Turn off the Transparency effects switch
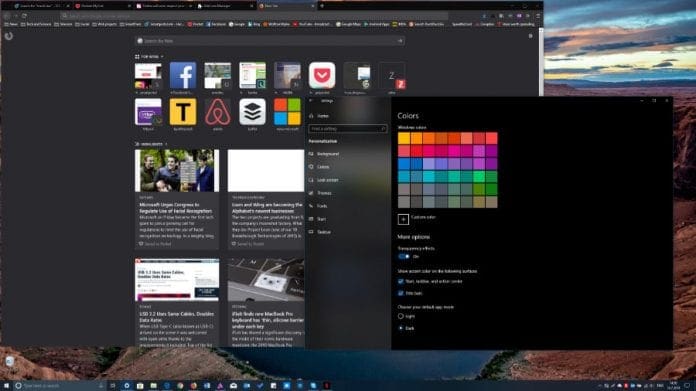The width and height of the screenshot is (696, 391). click(403, 257)
